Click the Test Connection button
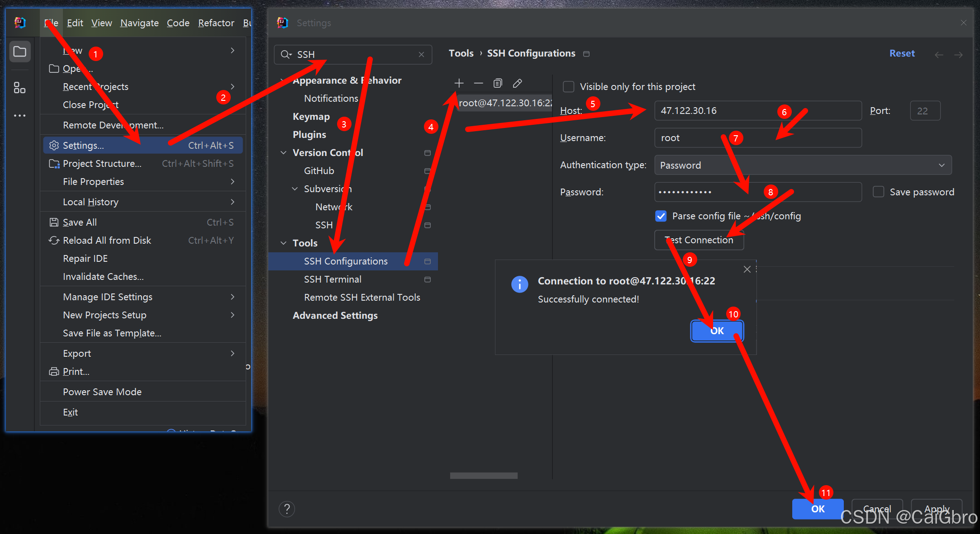Viewport: 980px width, 534px height. (x=699, y=240)
